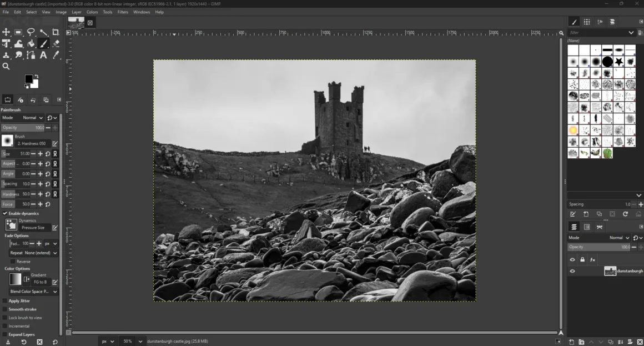Uncheck Enable dynamics checkbox
Image resolution: width=644 pixels, height=346 pixels.
(5, 213)
